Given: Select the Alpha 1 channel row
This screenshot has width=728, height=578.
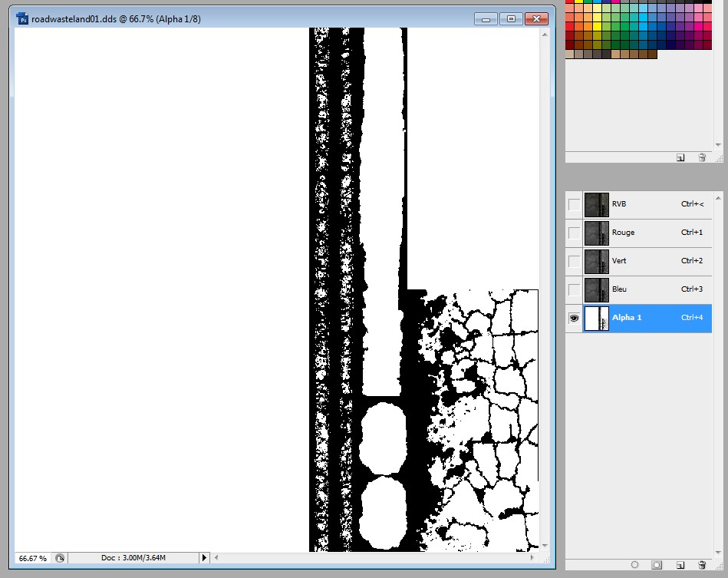Looking at the screenshot, I should (x=638, y=318).
